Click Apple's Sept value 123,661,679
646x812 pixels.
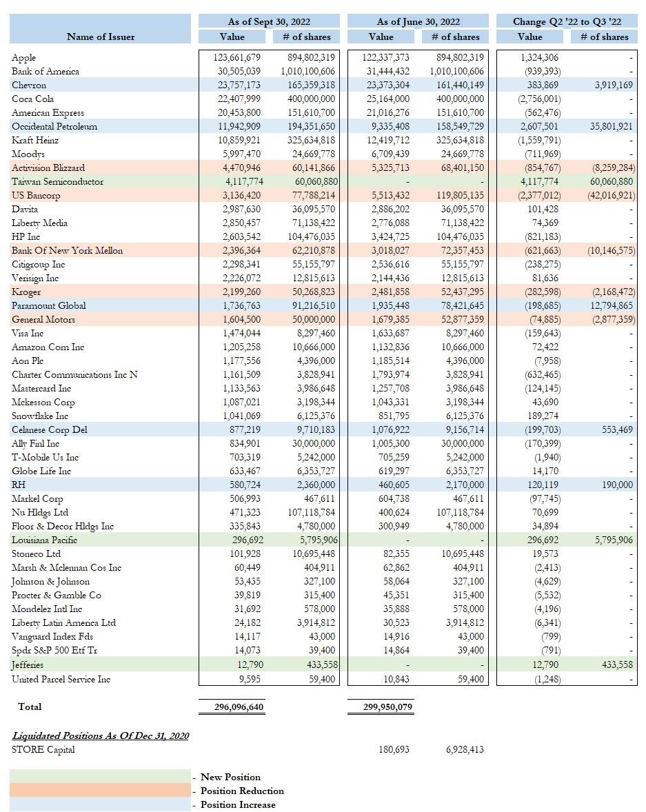coord(236,57)
